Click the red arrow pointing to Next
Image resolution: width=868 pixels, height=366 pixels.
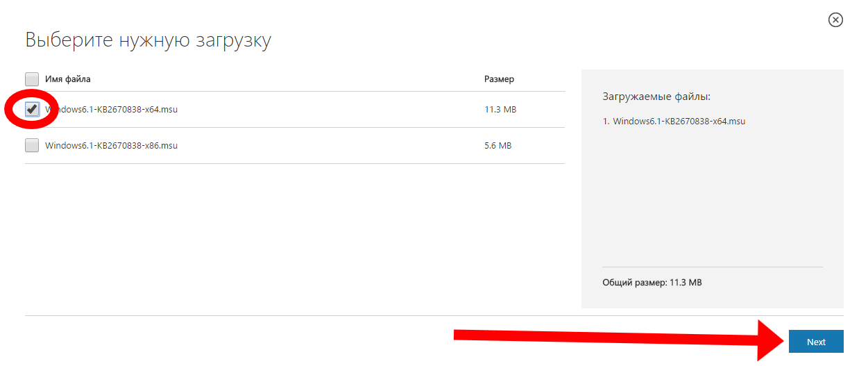[611, 338]
